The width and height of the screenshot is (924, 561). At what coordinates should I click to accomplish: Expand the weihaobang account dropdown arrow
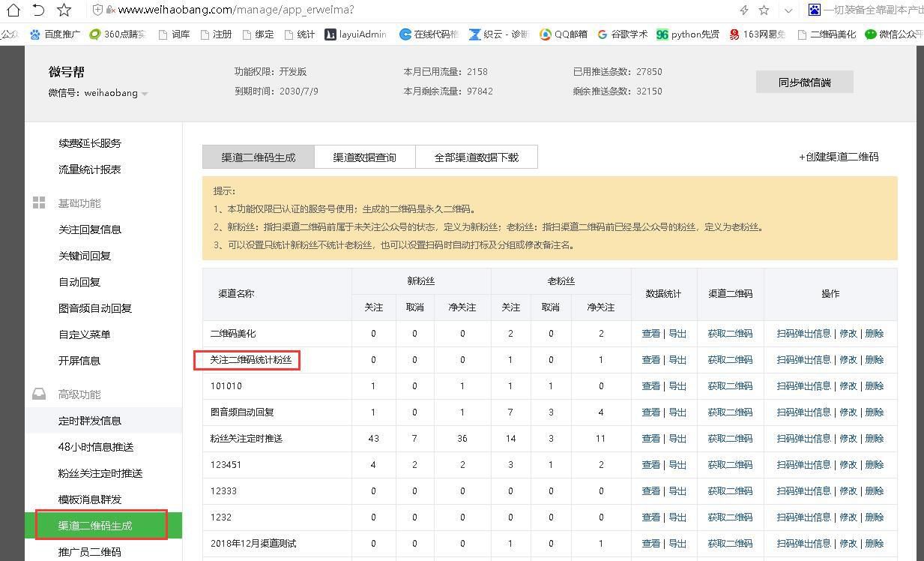(143, 94)
